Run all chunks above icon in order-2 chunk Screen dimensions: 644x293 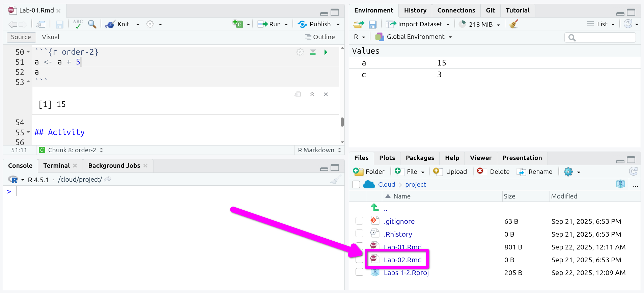click(x=313, y=52)
